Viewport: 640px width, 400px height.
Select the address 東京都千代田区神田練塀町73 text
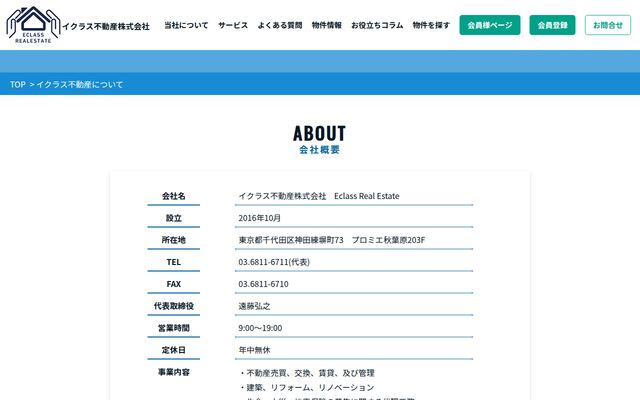291,240
